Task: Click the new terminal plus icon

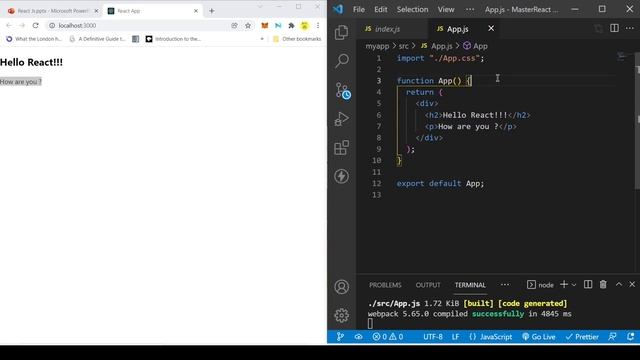Action: tap(564, 284)
